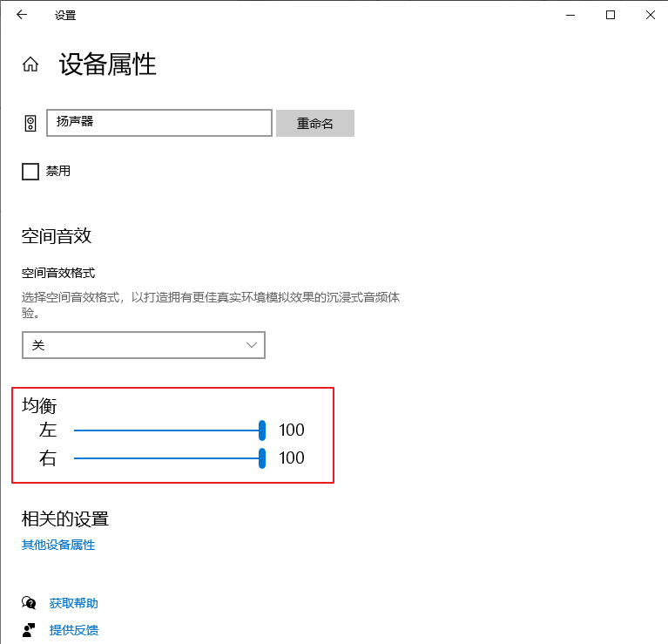Screen dimensions: 668x644
Task: Click the chevron arrow of the spatial sound dropdown
Action: pos(253,345)
